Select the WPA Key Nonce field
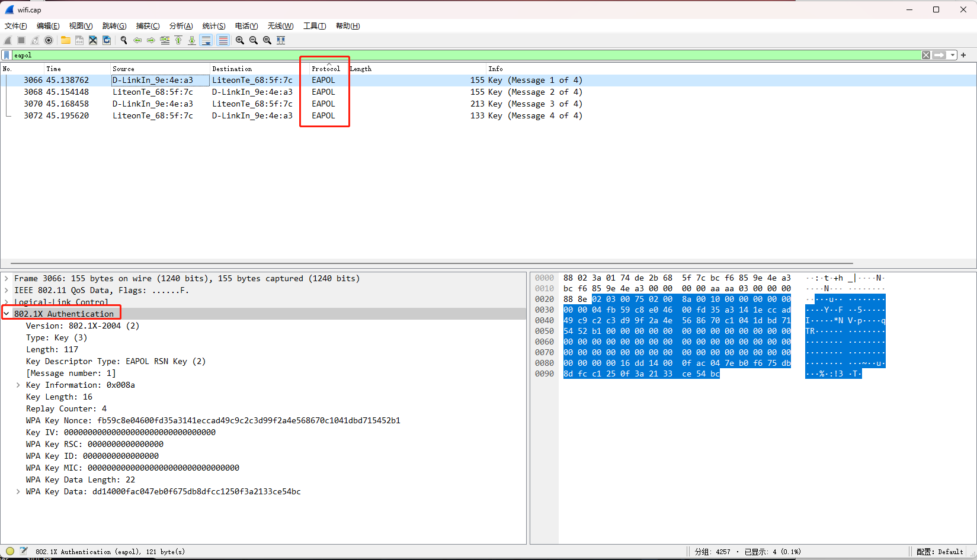 click(x=213, y=420)
